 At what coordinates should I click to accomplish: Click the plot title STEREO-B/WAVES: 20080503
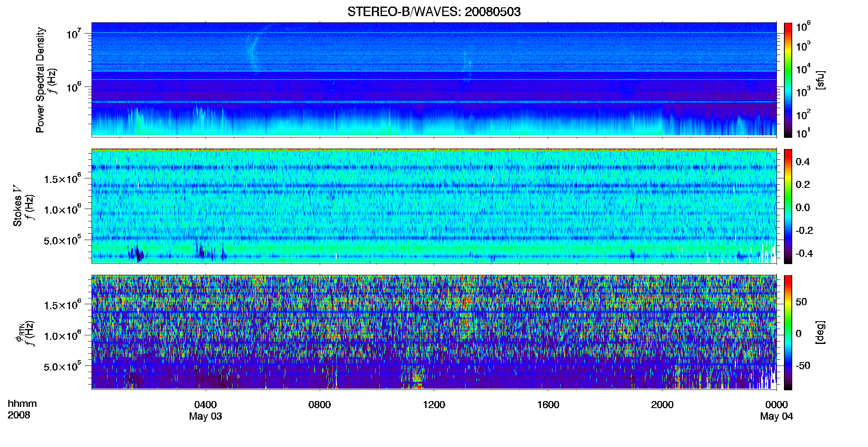click(434, 12)
